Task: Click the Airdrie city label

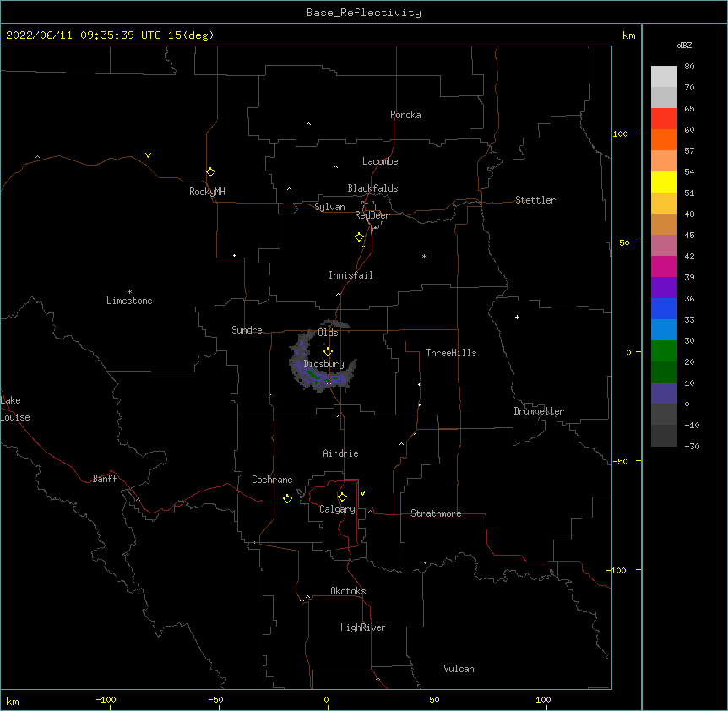Action: click(341, 453)
